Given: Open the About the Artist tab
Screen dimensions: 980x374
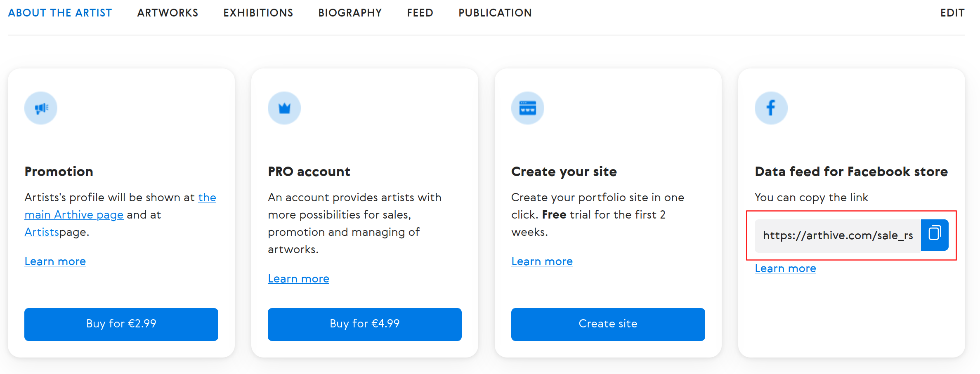Looking at the screenshot, I should click(x=60, y=13).
